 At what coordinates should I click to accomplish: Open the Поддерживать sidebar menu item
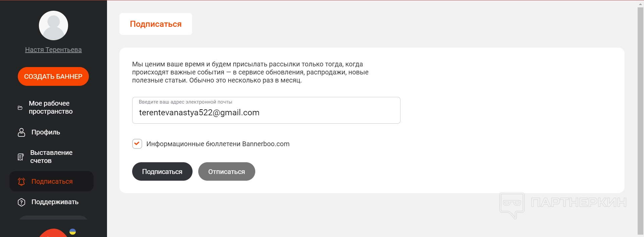coord(55,202)
